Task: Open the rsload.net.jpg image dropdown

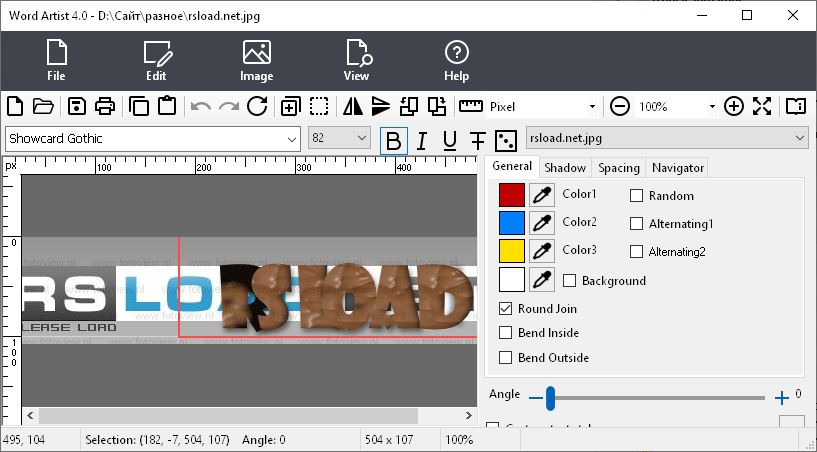Action: tap(667, 138)
